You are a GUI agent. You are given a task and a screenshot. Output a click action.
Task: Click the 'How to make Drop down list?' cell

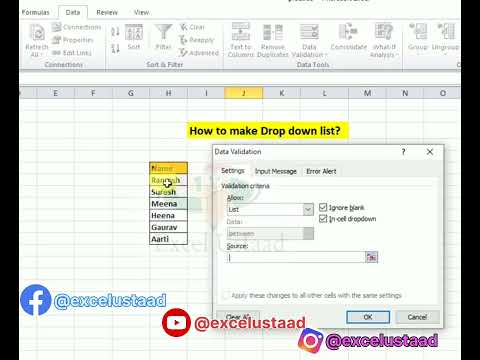point(267,131)
